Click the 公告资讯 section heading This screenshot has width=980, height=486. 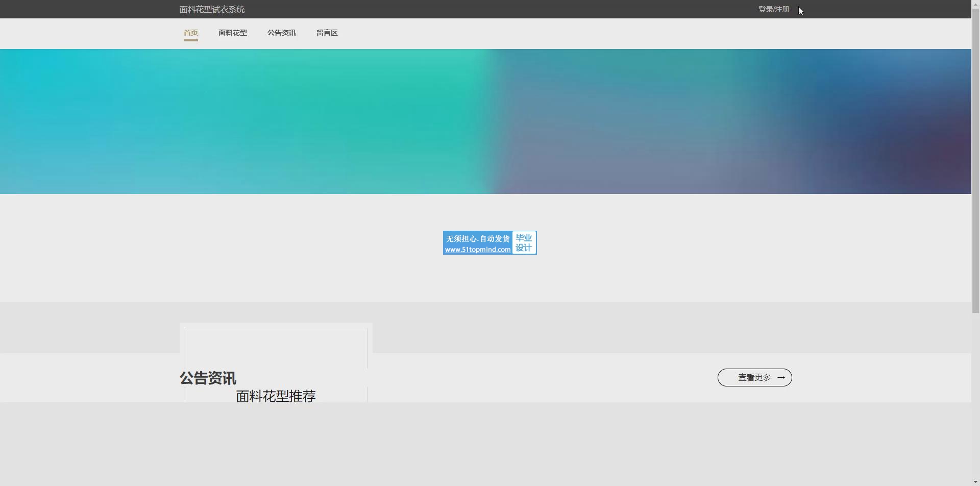coord(208,378)
